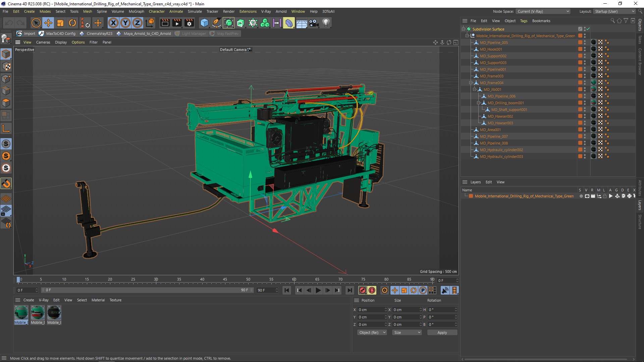Click the Enable Axis tool
644x362 pixels.
coord(6,128)
